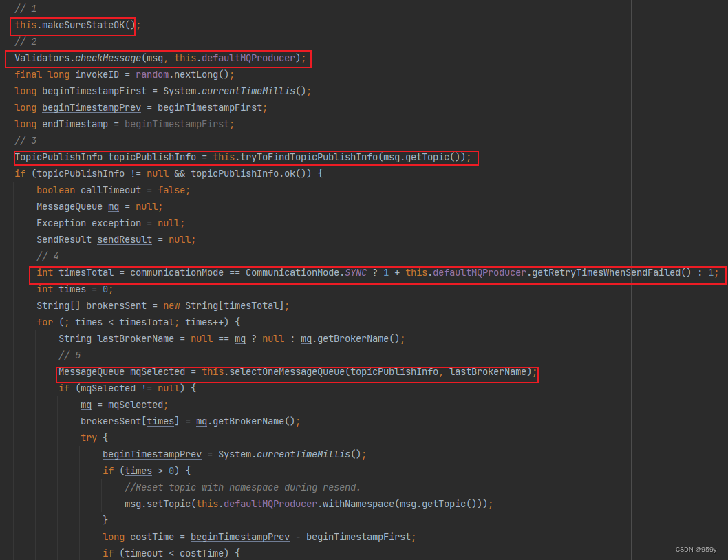728x560 pixels.
Task: Click the MessageQueue mq = null line
Action: (x=99, y=206)
